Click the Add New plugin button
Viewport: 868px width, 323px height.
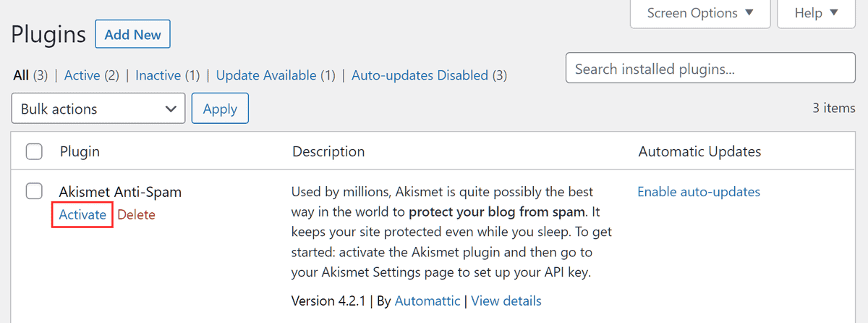tap(132, 34)
